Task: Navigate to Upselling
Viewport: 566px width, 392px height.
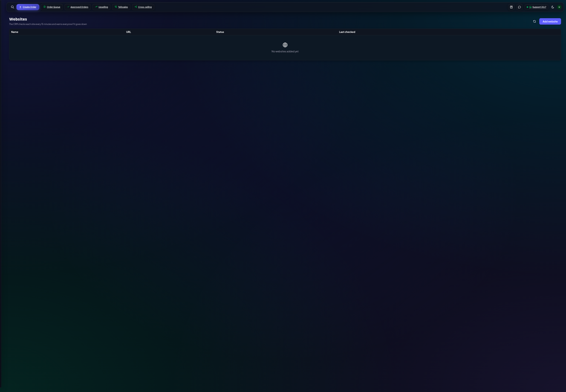Action: click(102, 7)
